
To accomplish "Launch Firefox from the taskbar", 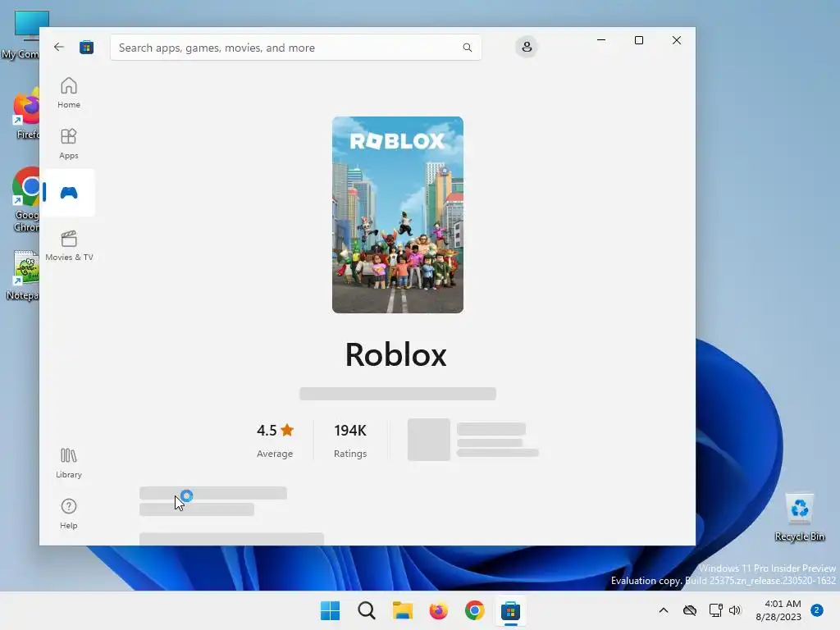I will pos(438,610).
